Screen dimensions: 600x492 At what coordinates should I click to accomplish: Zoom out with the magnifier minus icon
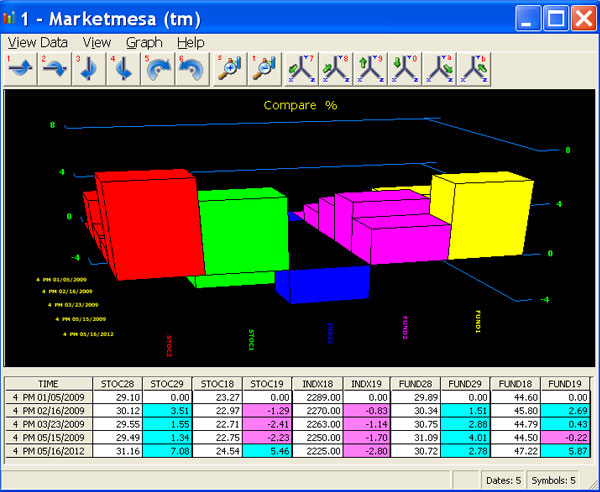(x=265, y=71)
